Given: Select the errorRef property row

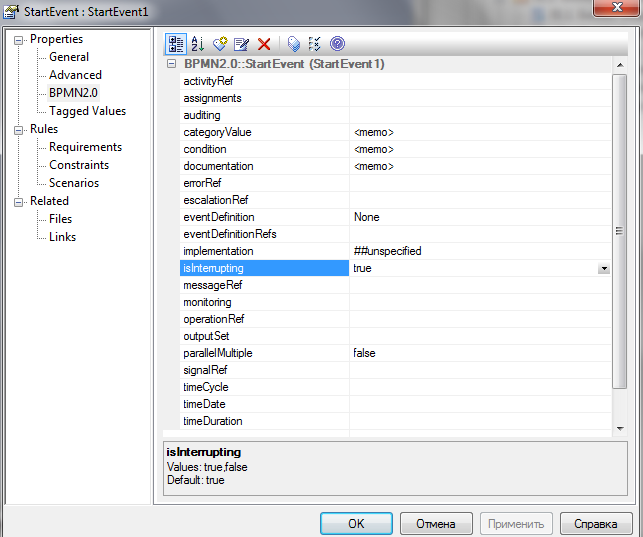Looking at the screenshot, I should point(395,183).
